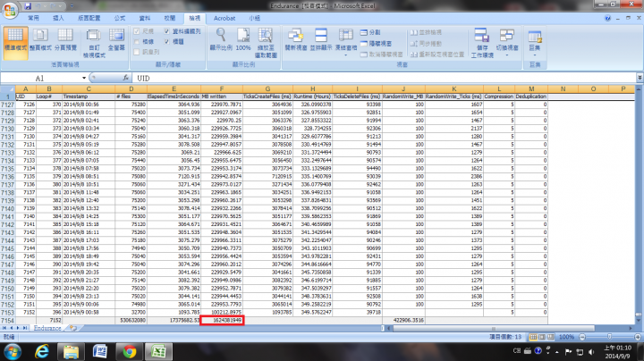
Task: Open Google Chrome from taskbar
Action: 130,351
